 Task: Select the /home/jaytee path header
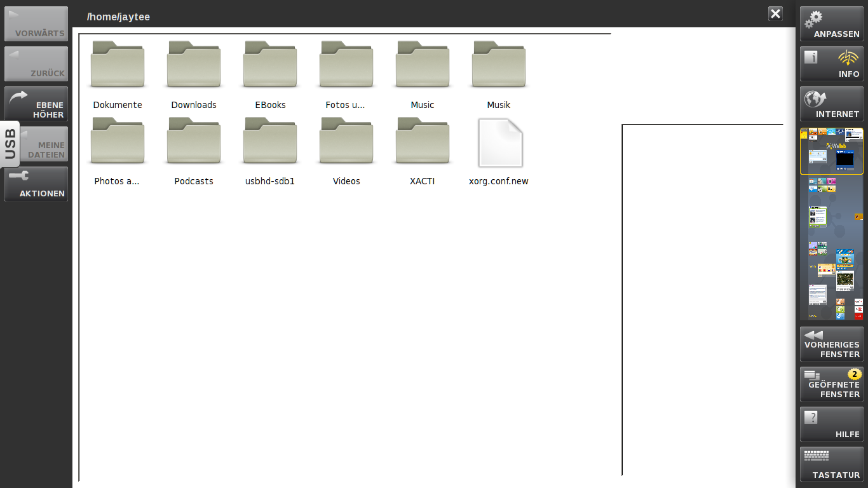click(x=118, y=17)
